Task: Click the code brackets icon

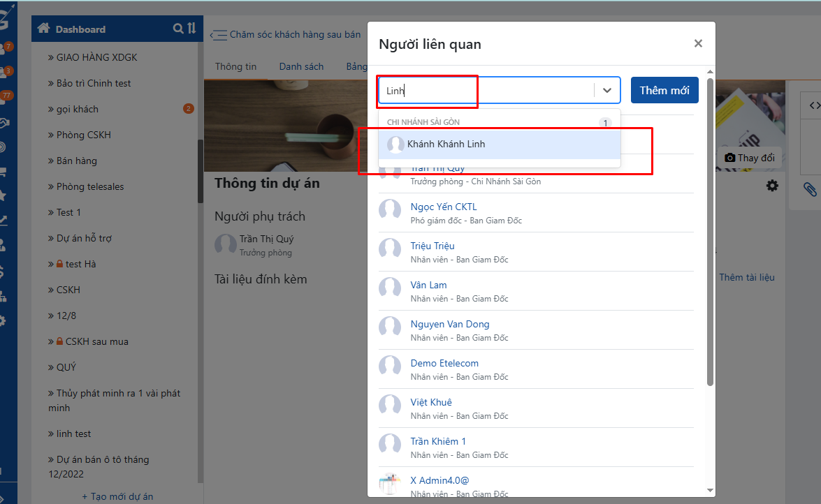Action: 815,106
